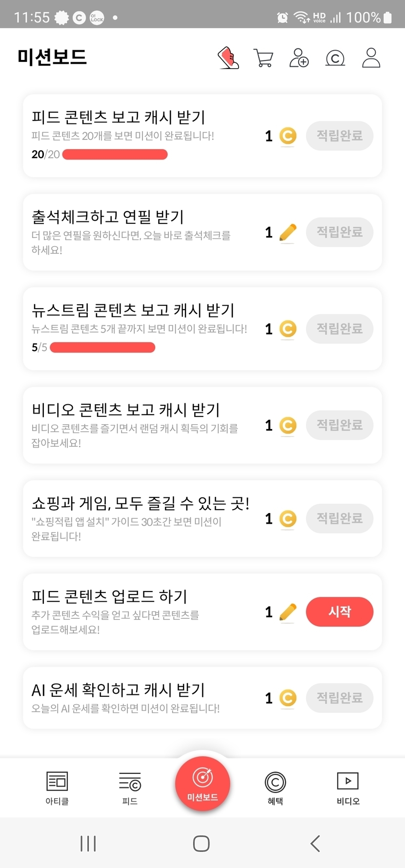Image resolution: width=405 pixels, height=868 pixels.
Task: Tap the coin icon for AI 운세 mission
Action: pos(287,698)
